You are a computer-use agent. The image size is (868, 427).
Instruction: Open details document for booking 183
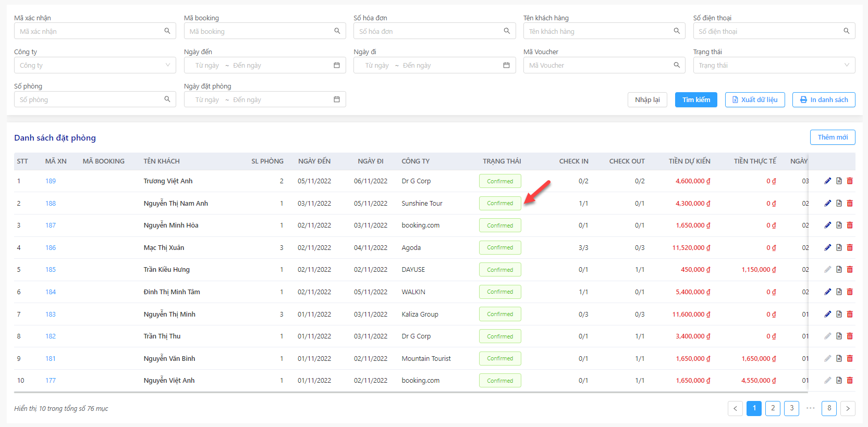[x=839, y=314]
